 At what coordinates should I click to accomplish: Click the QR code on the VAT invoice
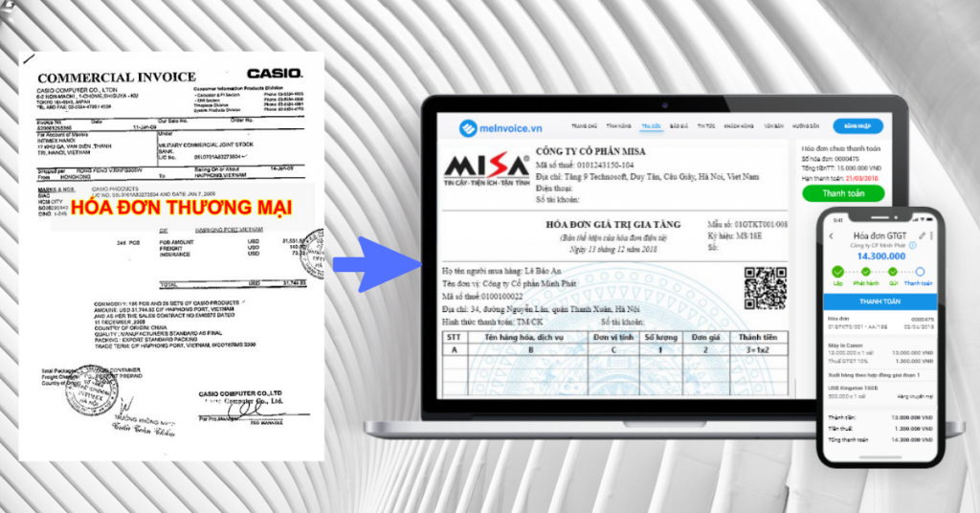point(765,288)
